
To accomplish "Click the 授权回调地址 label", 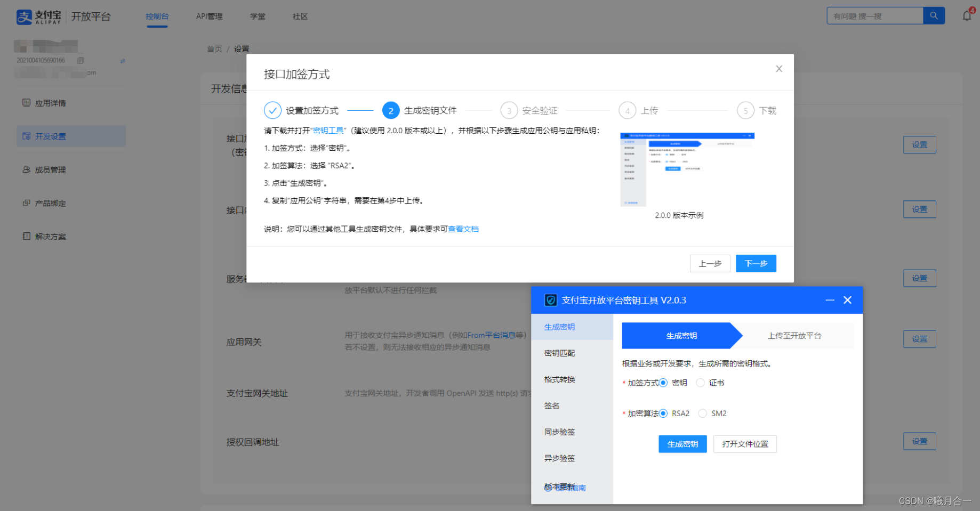I will click(253, 442).
